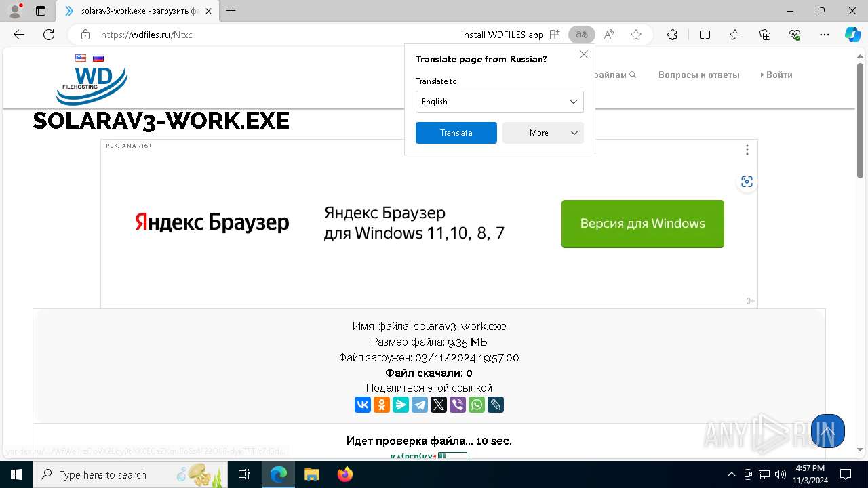The width and height of the screenshot is (868, 488).
Task: Open Microsoft Edge from taskbar
Action: pos(279,474)
